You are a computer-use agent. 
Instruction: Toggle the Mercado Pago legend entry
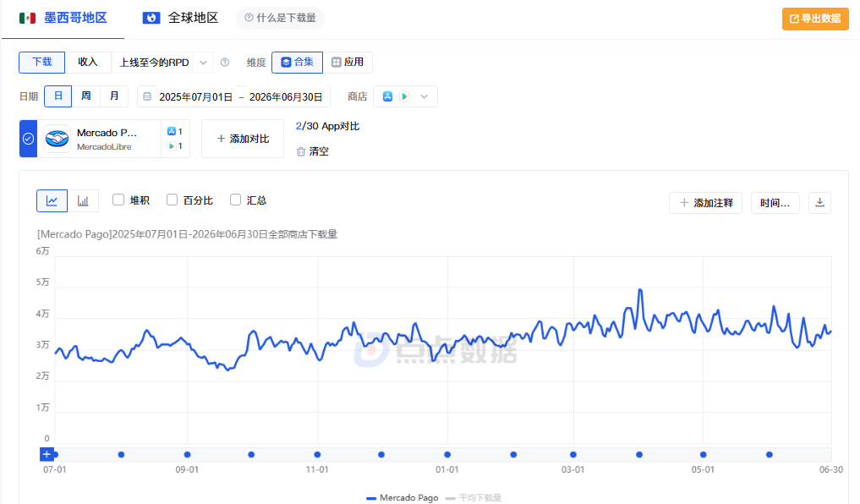click(x=402, y=497)
